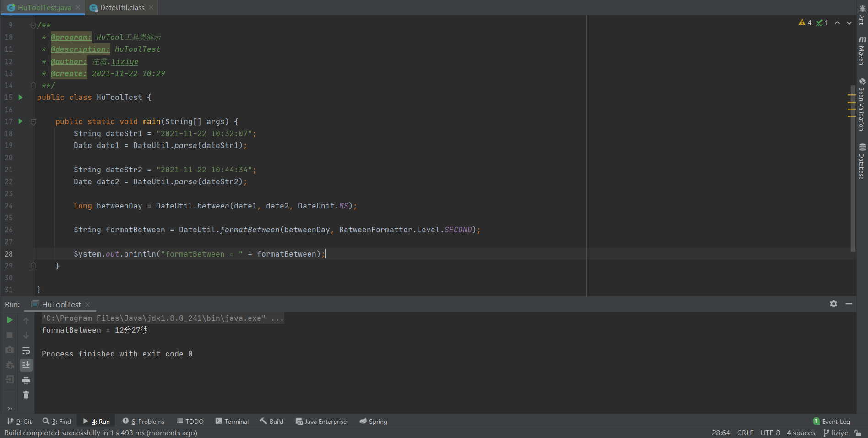Click the Attach Debugger bug icon
This screenshot has width=868, height=438.
tap(10, 365)
